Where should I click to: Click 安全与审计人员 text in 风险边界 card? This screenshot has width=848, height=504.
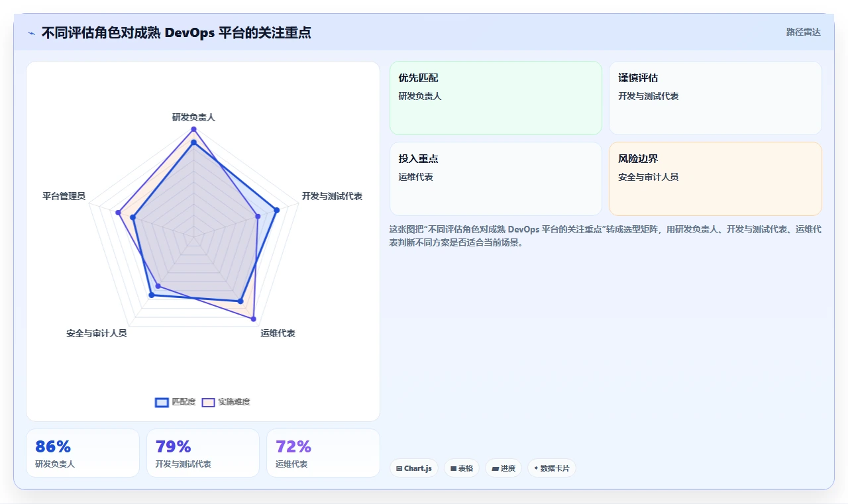tap(649, 177)
